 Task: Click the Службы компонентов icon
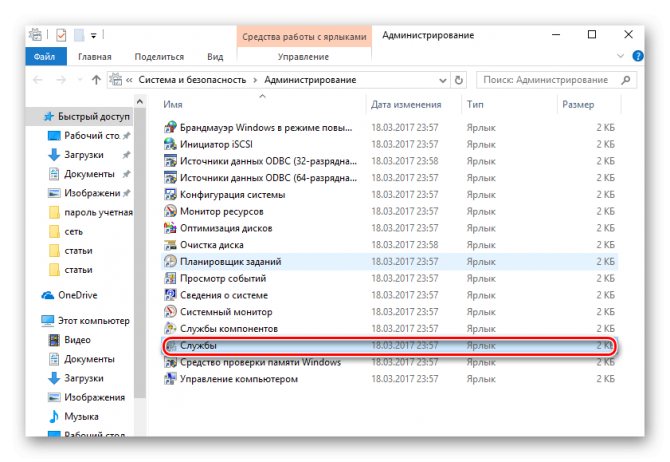pyautogui.click(x=170, y=328)
